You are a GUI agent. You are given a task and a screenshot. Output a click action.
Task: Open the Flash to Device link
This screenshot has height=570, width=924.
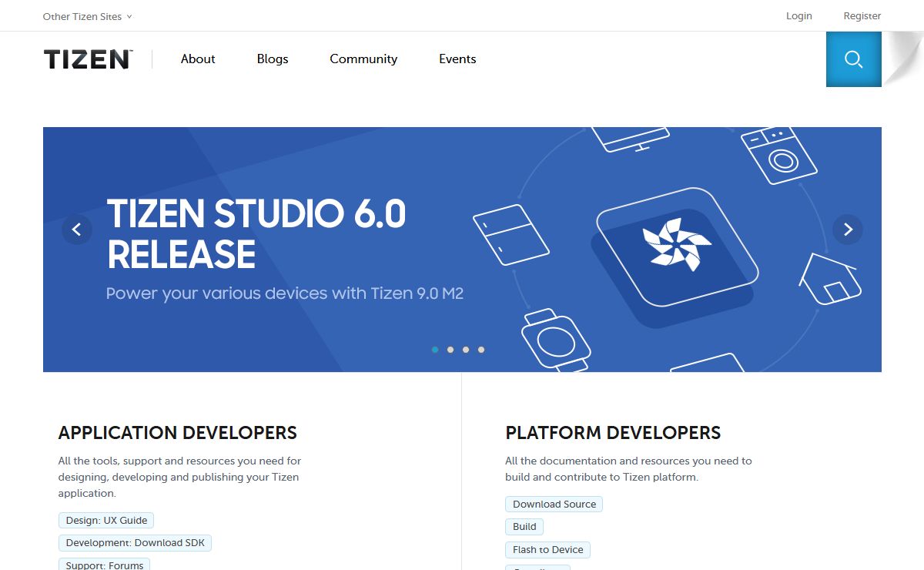point(548,550)
